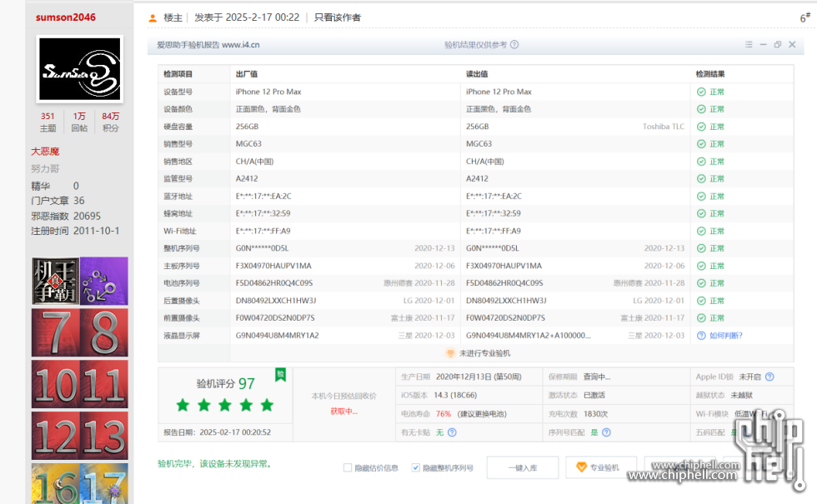
Task: Select 验机完毕，该设备未发现异常 message
Action: pyautogui.click(x=215, y=463)
